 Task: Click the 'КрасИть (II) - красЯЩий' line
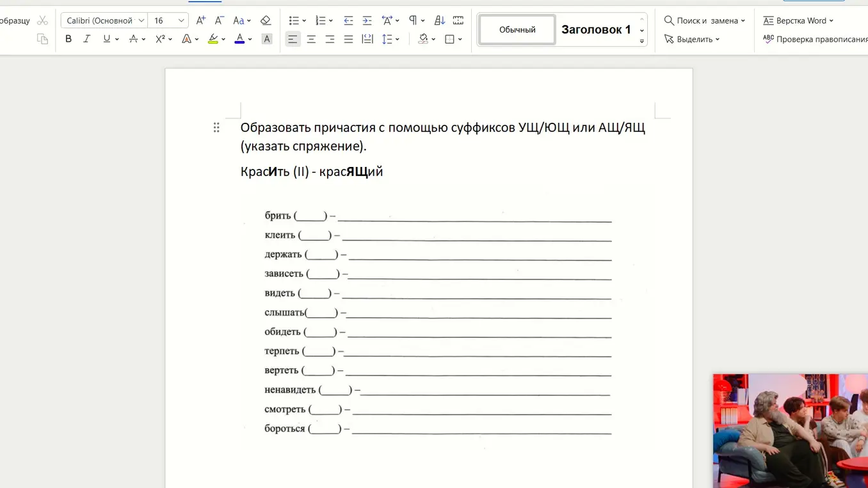click(x=312, y=171)
